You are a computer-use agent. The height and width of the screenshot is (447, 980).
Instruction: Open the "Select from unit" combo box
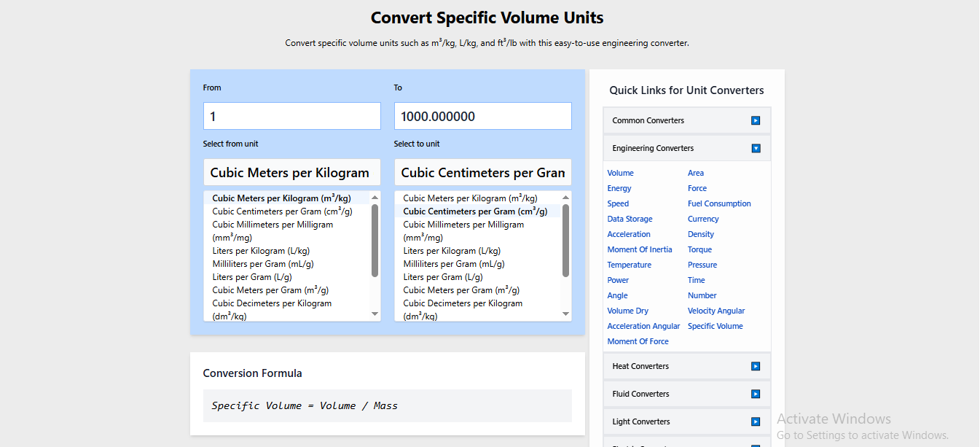pyautogui.click(x=291, y=171)
